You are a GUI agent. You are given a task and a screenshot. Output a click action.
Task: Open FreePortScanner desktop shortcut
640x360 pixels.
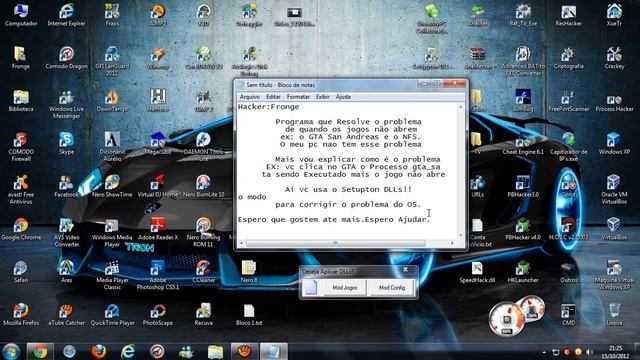(x=569, y=101)
